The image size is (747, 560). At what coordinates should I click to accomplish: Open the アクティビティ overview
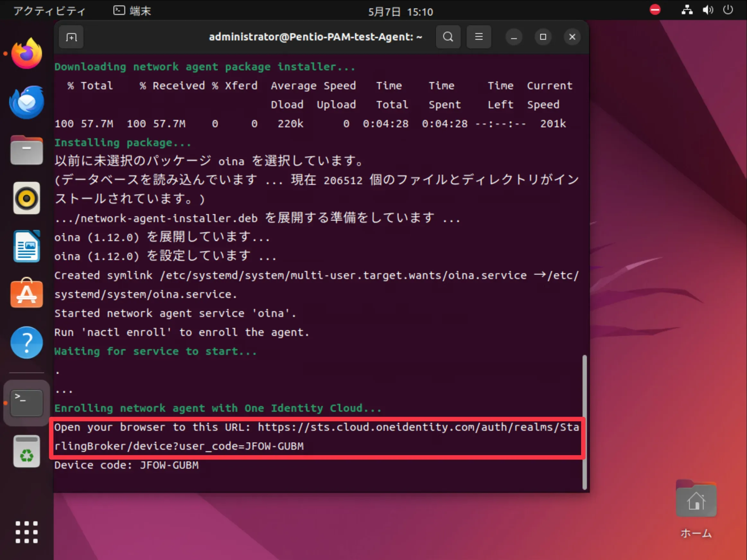49,11
